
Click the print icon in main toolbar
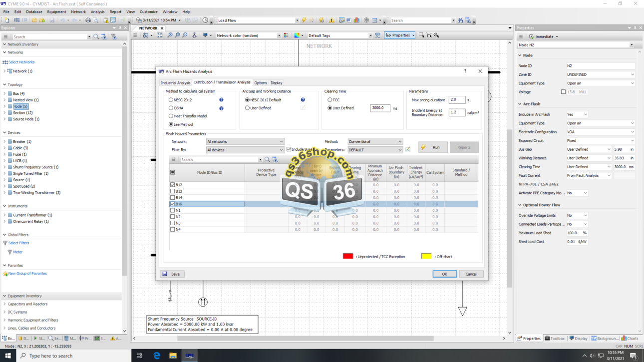tap(88, 20)
